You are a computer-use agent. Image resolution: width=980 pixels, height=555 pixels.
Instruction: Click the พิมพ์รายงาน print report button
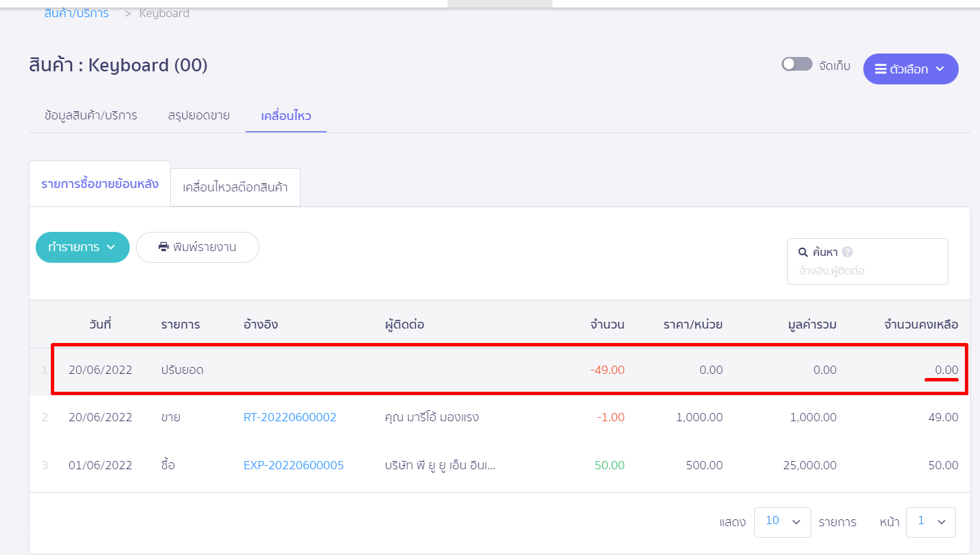[x=198, y=247]
